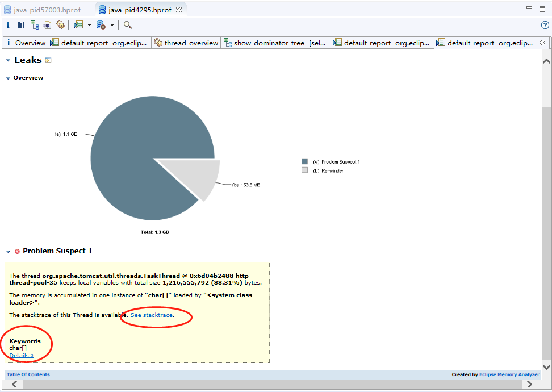Click the red error icon by Problem Suspect 1
Screen dimensions: 552x392
point(17,252)
